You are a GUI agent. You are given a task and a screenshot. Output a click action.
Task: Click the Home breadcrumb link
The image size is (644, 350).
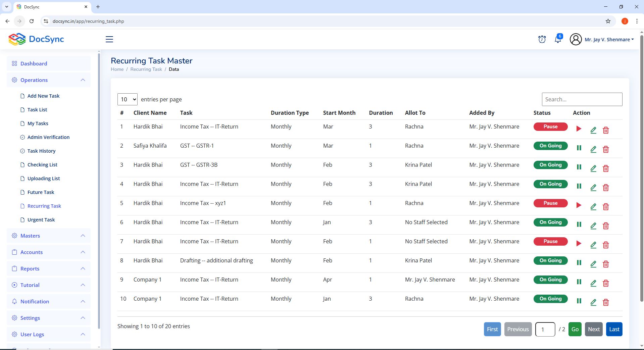pos(117,69)
